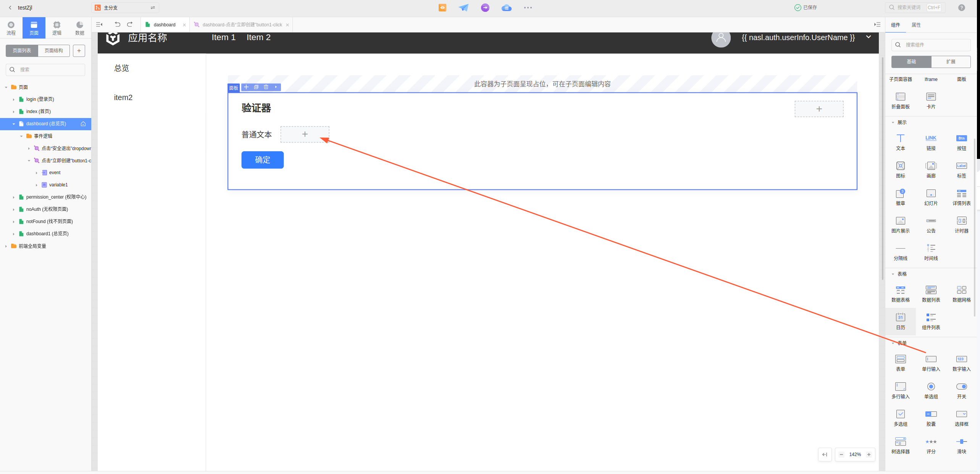This screenshot has height=474, width=980.
Task: Collapse the 页面 root folder
Action: click(x=6, y=87)
